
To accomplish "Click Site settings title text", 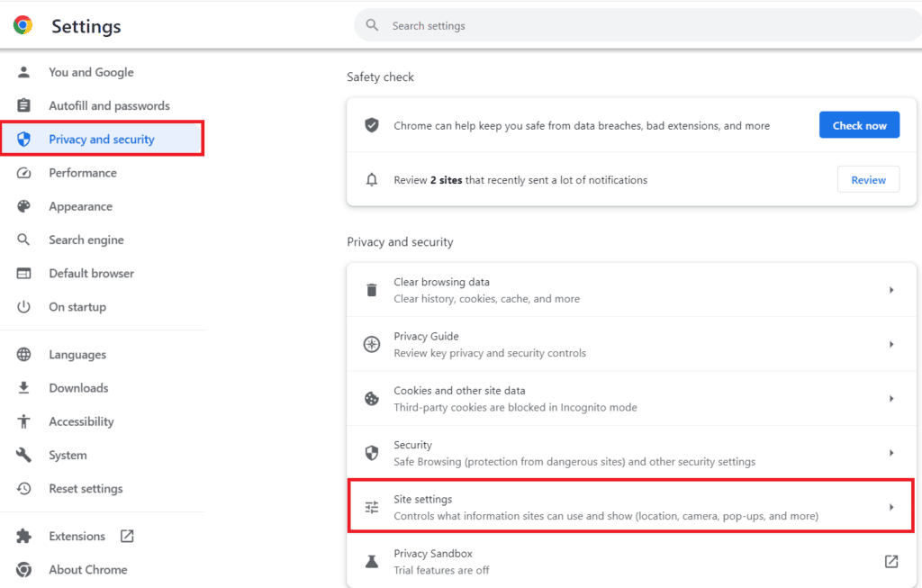I will 423,499.
